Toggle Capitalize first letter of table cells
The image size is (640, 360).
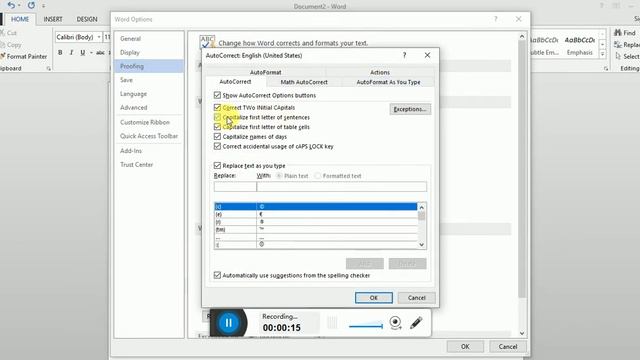pyautogui.click(x=217, y=127)
